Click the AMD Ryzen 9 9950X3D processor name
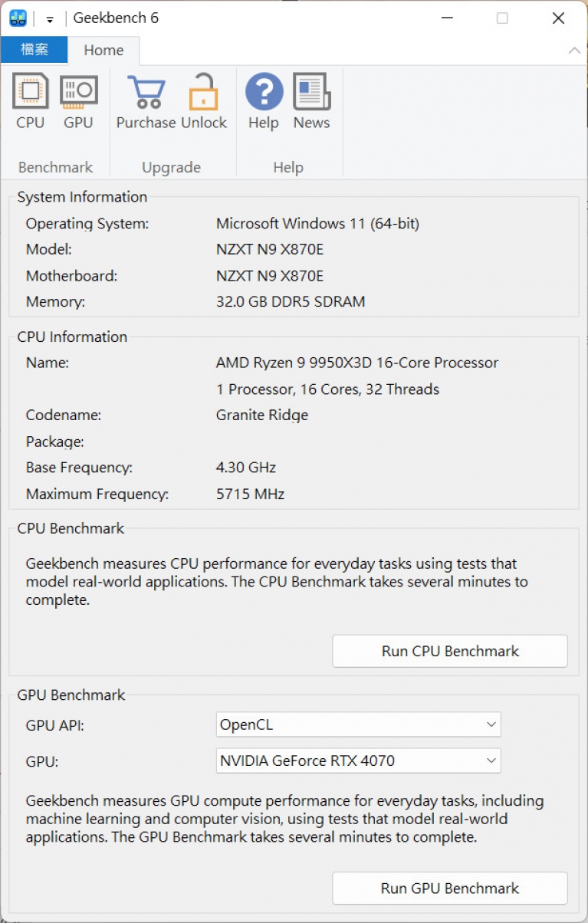This screenshot has width=588, height=923. (x=357, y=363)
